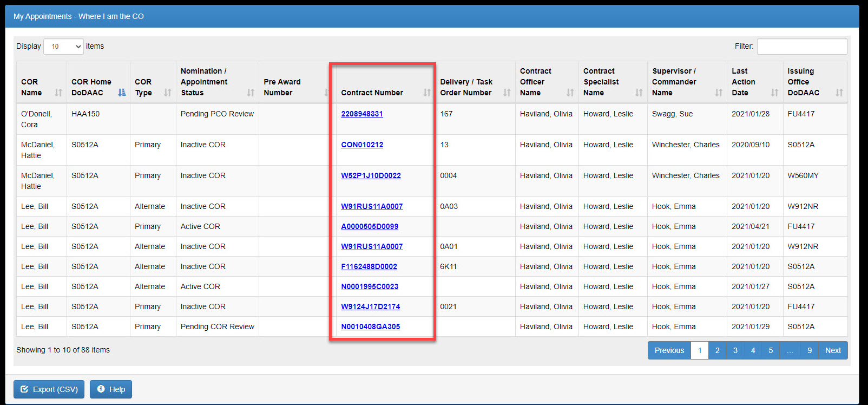Sort by Supervisor Commander Name icon
Viewport: 868px width, 405px height.
click(x=719, y=93)
